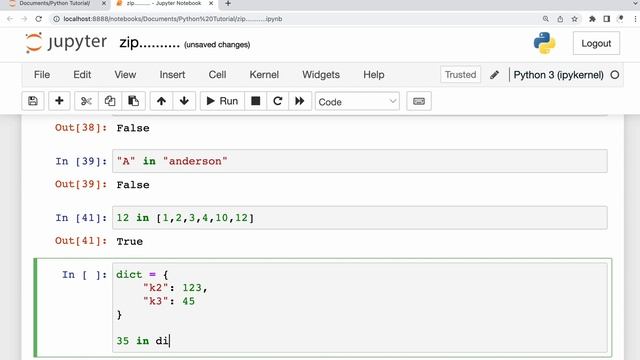Open the cell type Code dropdown
The image size is (640, 360).
point(357,102)
